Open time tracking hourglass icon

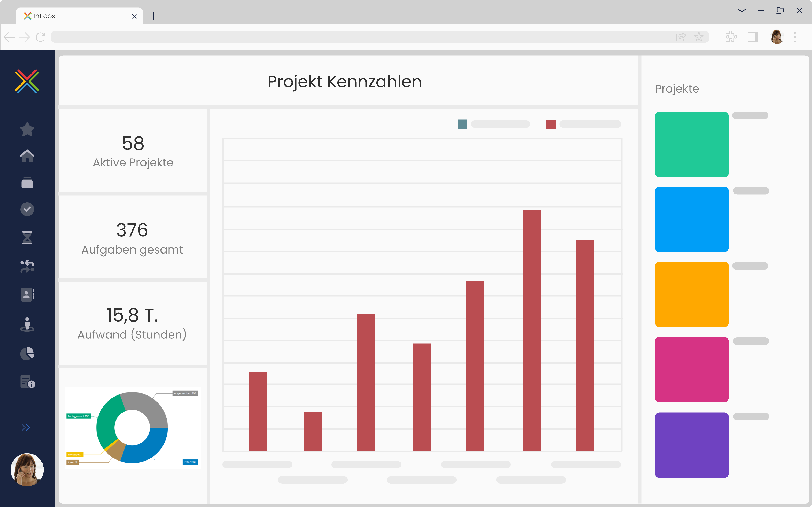click(27, 237)
